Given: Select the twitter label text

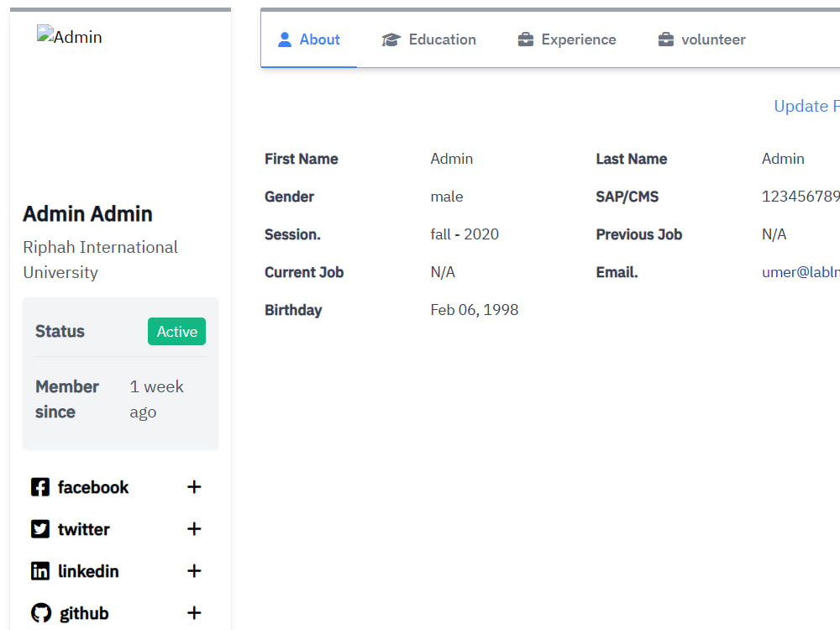Looking at the screenshot, I should click(83, 529).
